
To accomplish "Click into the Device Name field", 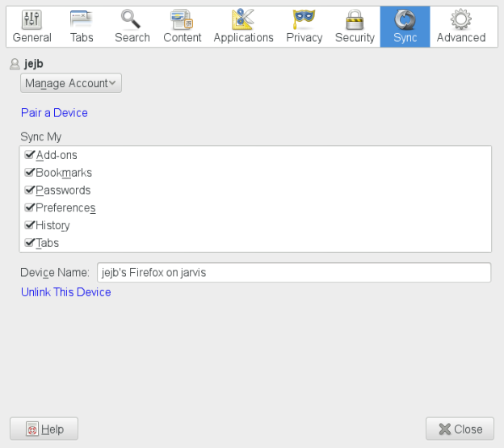I will coord(293,273).
